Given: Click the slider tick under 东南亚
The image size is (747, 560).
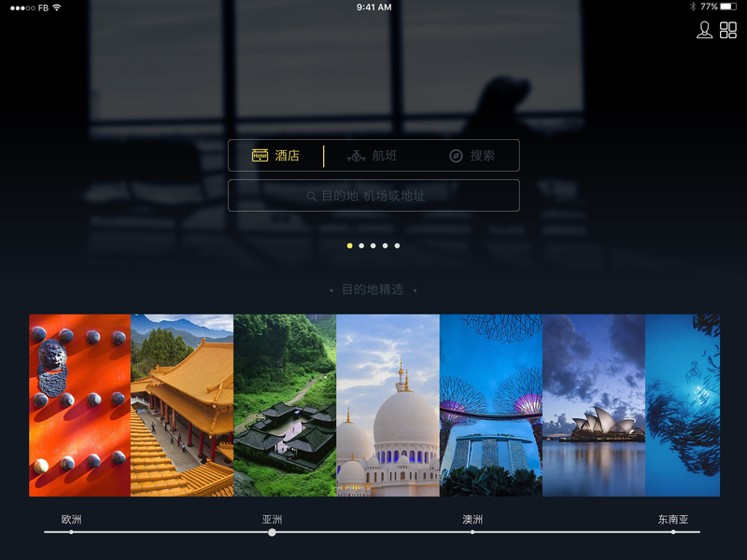Looking at the screenshot, I should click(673, 532).
